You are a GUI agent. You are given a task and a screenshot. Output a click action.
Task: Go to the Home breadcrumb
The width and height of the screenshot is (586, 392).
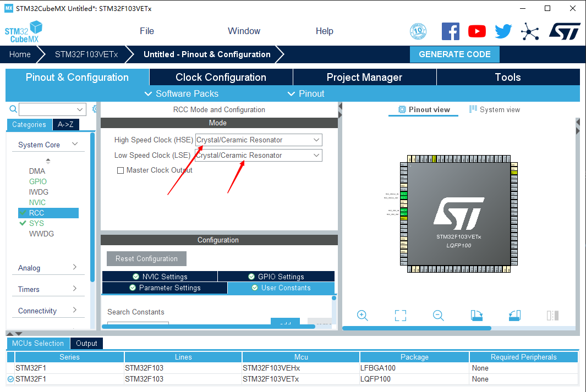(x=20, y=54)
